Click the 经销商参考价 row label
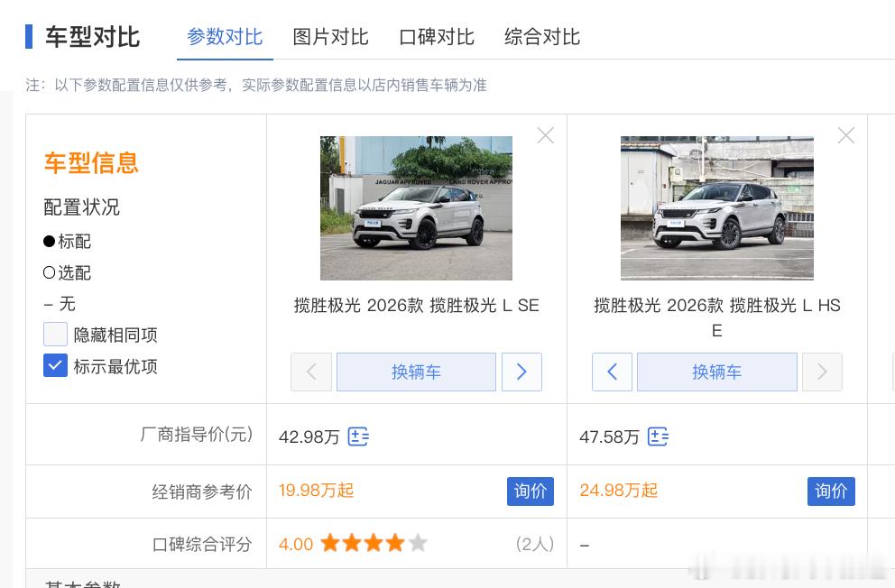Viewport: 895px width, 588px height. (202, 492)
